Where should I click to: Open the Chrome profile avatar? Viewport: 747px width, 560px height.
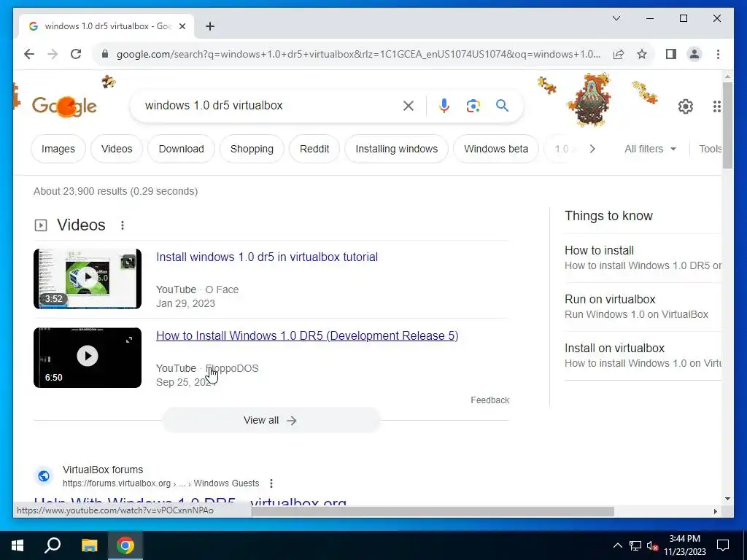coord(694,54)
